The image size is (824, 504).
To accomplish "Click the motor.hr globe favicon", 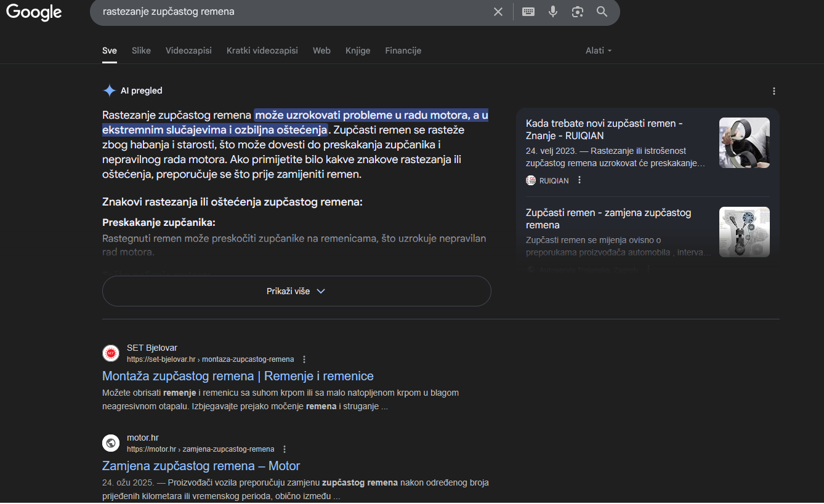I will click(x=111, y=443).
